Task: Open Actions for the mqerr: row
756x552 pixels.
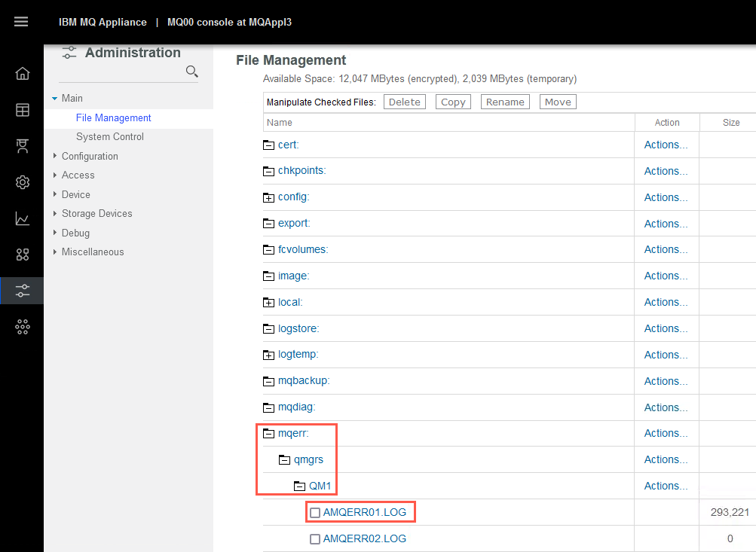Action: [x=666, y=434]
